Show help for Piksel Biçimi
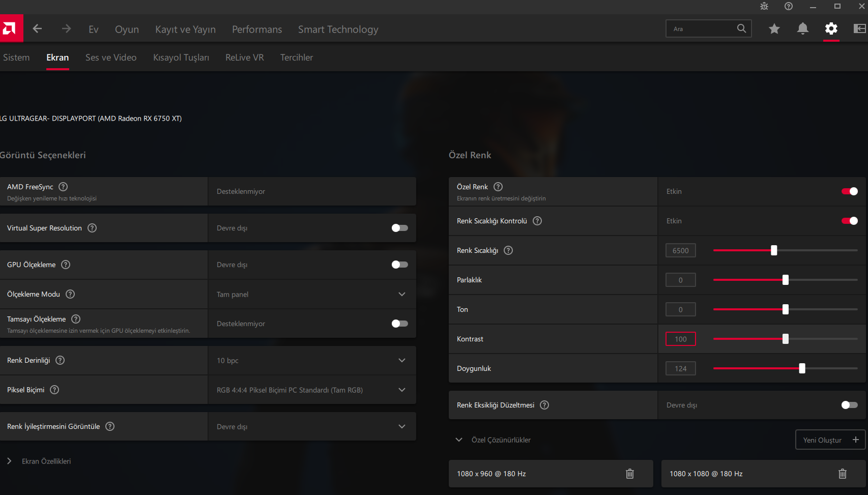 [x=54, y=390]
